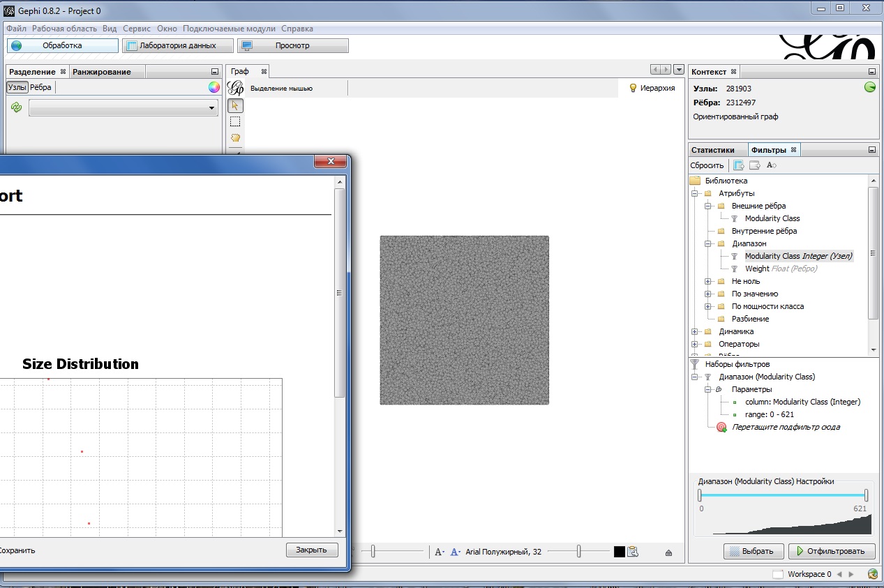
Task: Collapse the Атрибуты folder in filter library
Action: (695, 193)
